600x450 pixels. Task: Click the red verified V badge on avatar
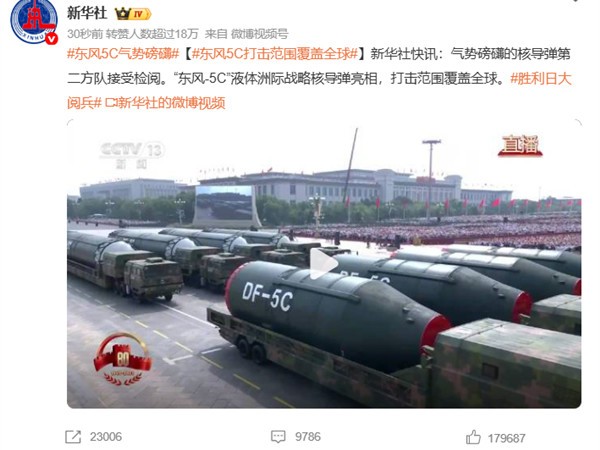tap(52, 39)
